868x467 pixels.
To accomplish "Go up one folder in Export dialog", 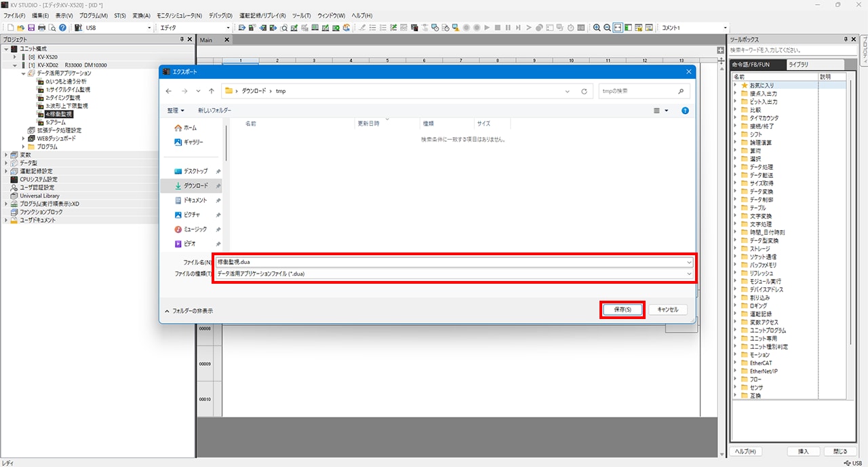I will click(212, 91).
